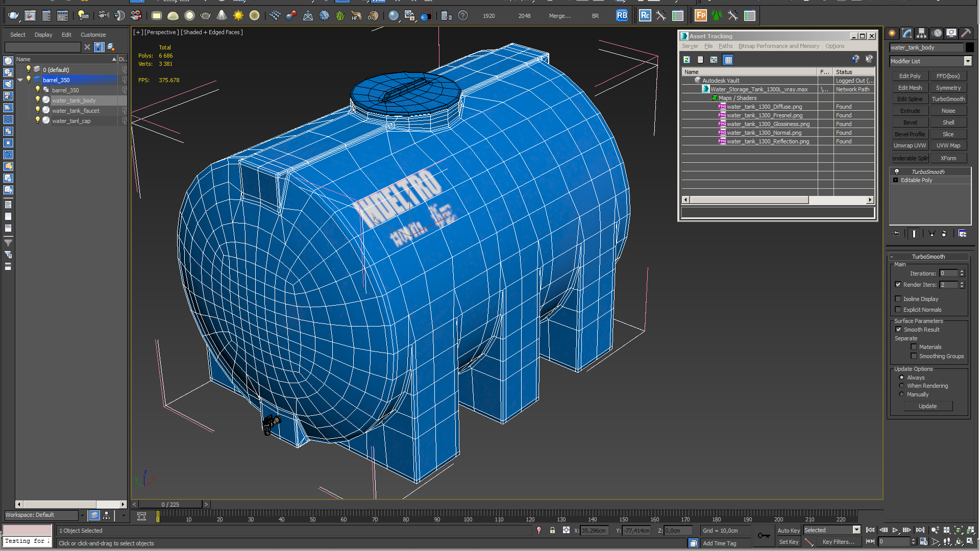
Task: Toggle Render Iters checkbox
Action: tap(898, 285)
